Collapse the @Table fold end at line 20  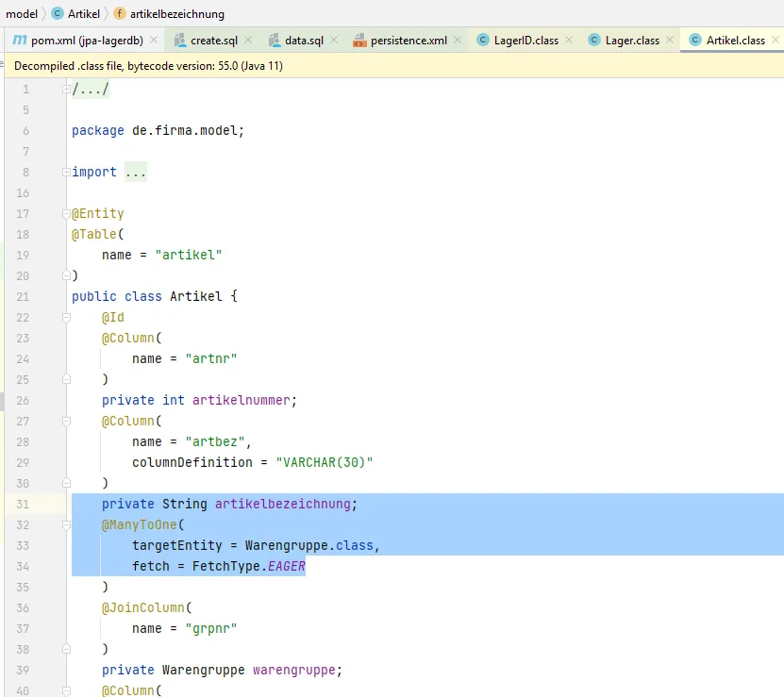(x=66, y=275)
